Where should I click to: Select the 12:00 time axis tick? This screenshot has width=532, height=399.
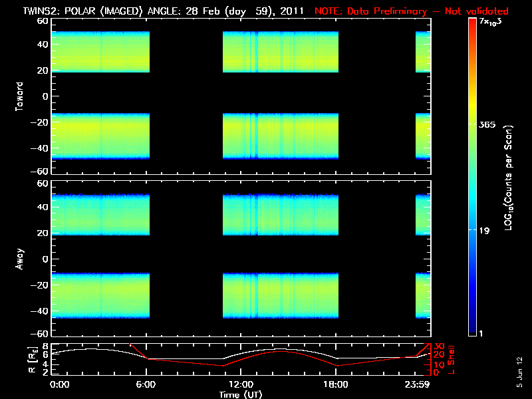pos(241,384)
